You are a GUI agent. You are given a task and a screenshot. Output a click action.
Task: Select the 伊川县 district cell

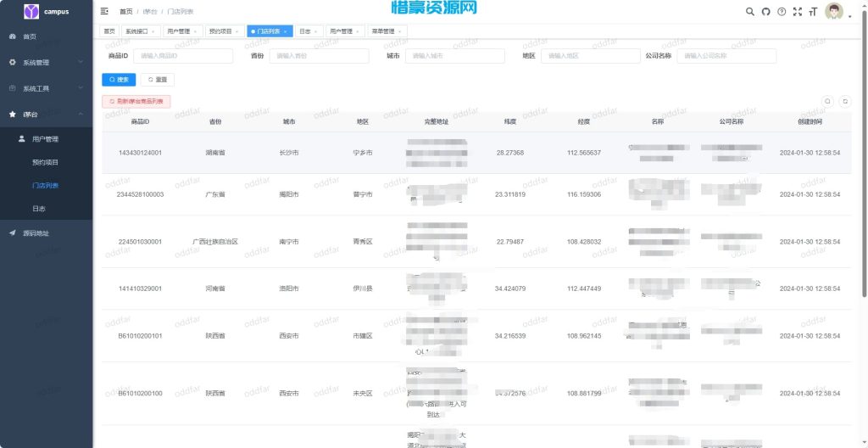363,288
